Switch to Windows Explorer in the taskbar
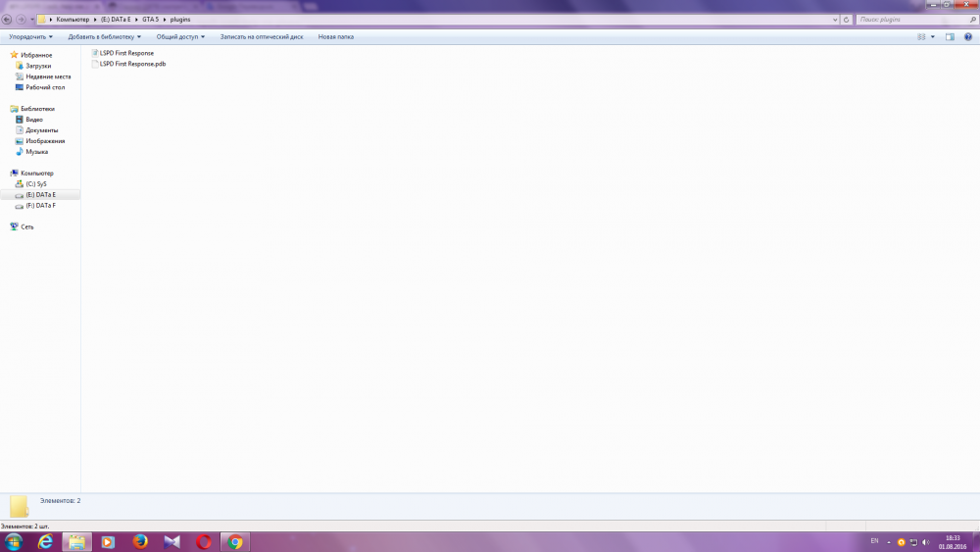The height and width of the screenshot is (552, 980). point(76,542)
